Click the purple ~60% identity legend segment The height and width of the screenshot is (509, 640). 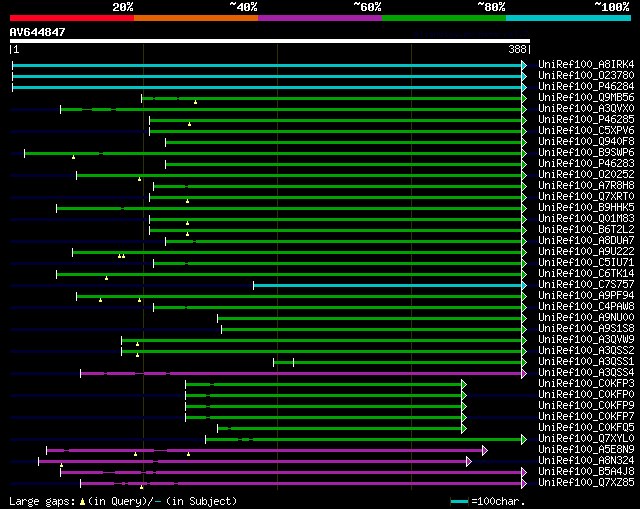[x=320, y=18]
